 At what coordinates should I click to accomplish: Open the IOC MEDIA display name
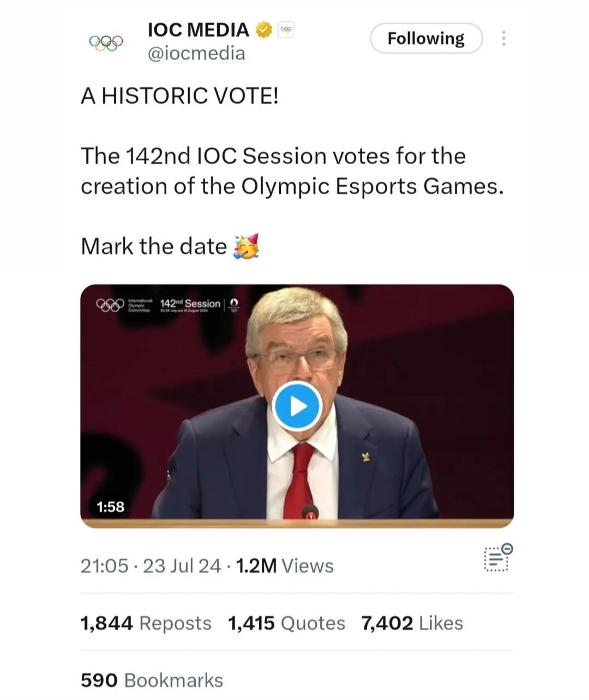pos(199,29)
